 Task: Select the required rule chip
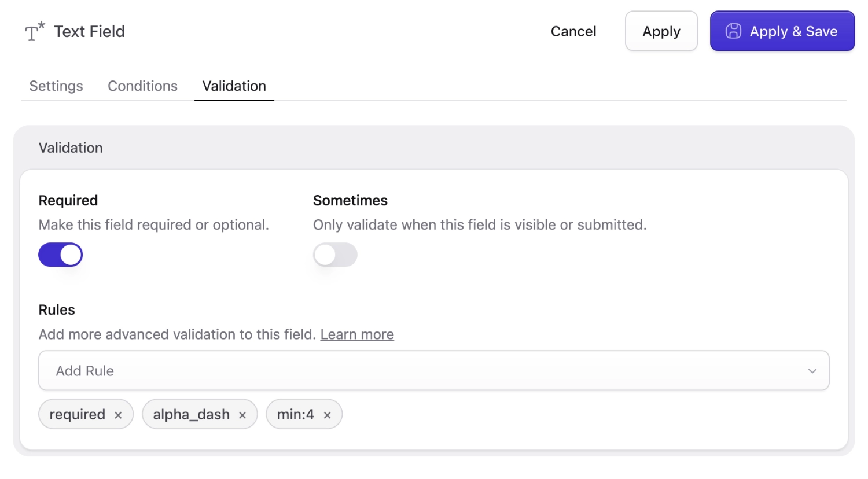coord(77,414)
